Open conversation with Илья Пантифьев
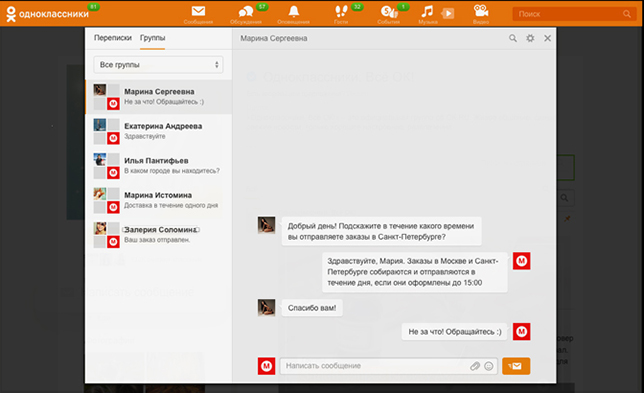This screenshot has width=644, height=393. pyautogui.click(x=159, y=166)
